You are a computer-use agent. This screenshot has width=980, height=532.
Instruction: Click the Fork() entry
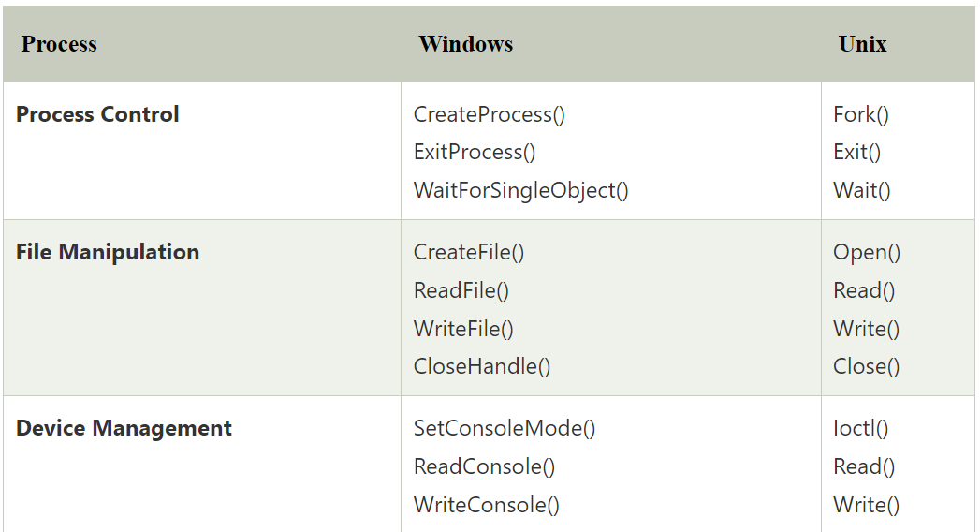pyautogui.click(x=860, y=114)
